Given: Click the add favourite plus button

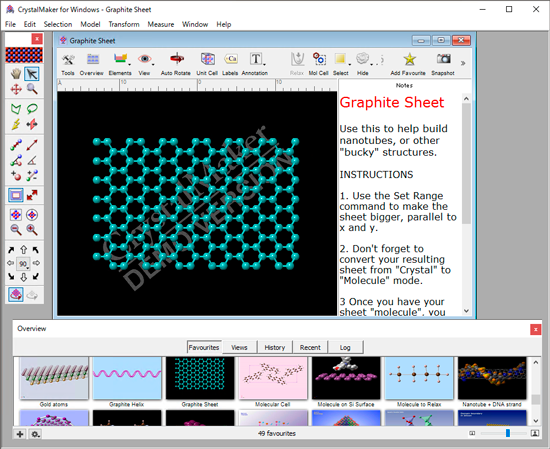Looking at the screenshot, I should coord(20,434).
